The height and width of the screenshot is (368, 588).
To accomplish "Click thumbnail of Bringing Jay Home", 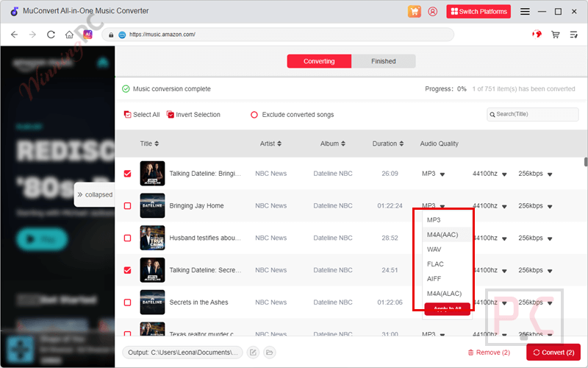I will click(152, 206).
